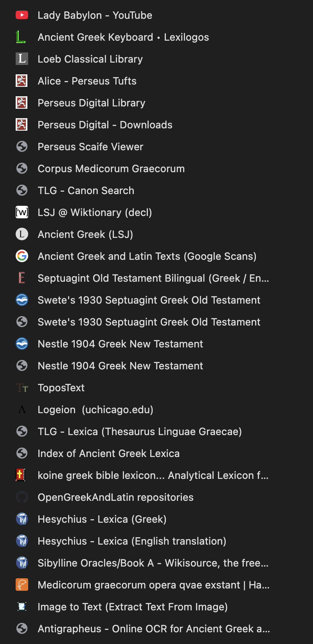This screenshot has width=313, height=644.
Task: Click the orange Medicorum graecorum opera icon
Action: [22, 585]
